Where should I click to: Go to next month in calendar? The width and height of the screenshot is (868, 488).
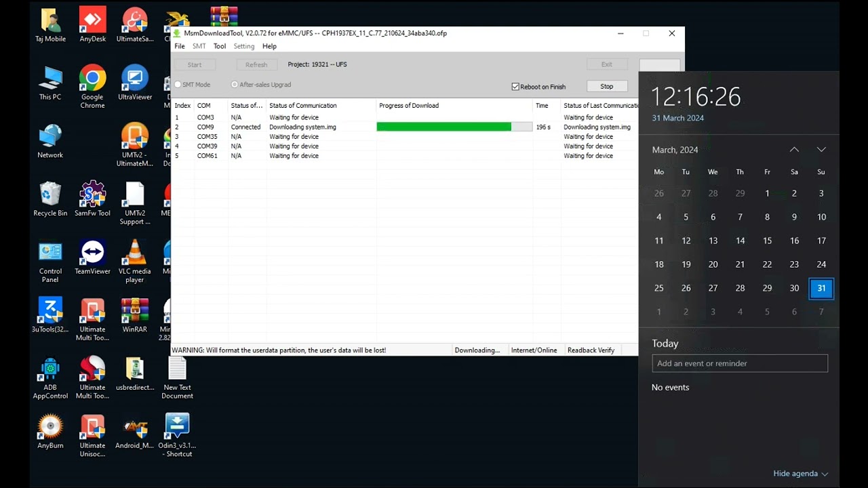click(x=821, y=150)
